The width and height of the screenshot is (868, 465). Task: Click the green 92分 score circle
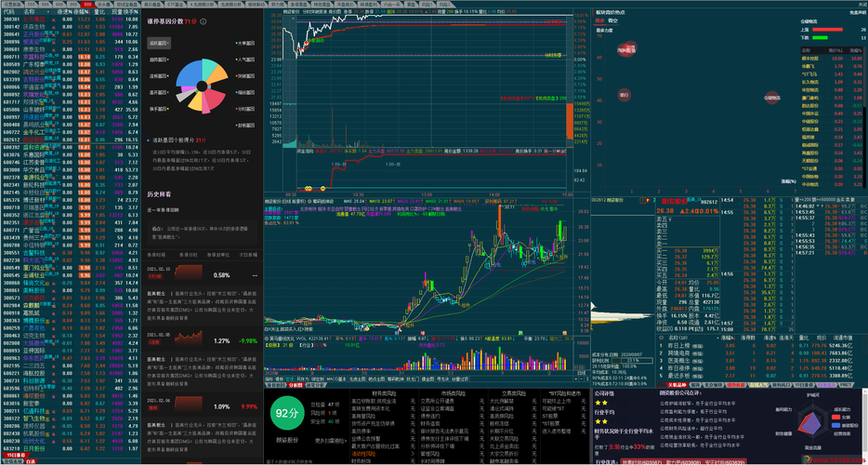(286, 412)
